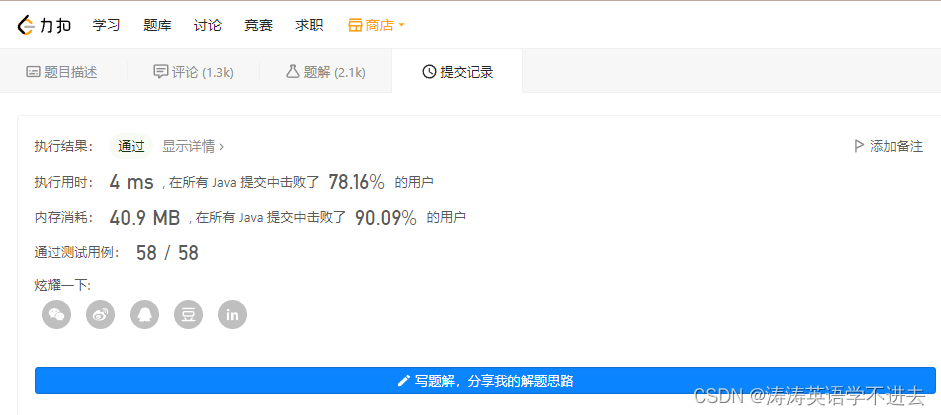Click the 商店 shop storefront icon
The height and width of the screenshot is (415, 941).
[355, 25]
